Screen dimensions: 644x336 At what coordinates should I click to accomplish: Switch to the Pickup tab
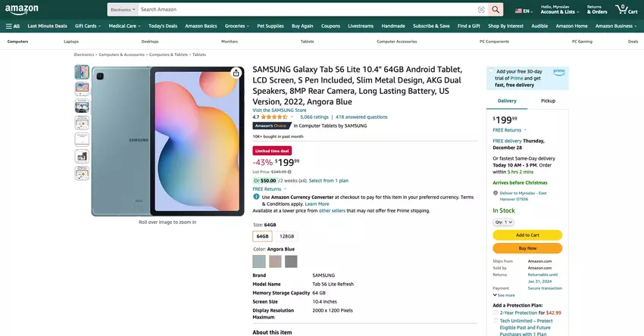tap(548, 101)
